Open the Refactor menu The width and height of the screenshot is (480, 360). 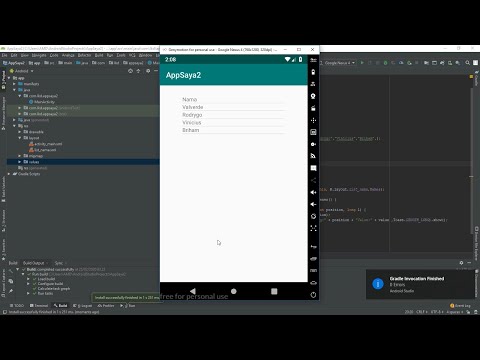(x=84, y=55)
